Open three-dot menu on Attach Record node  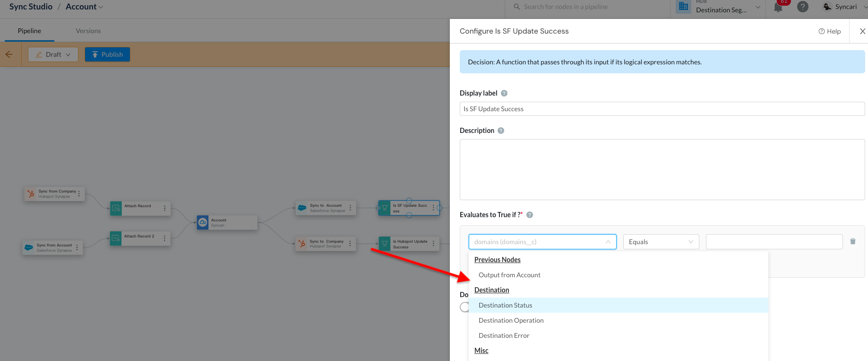click(x=164, y=208)
